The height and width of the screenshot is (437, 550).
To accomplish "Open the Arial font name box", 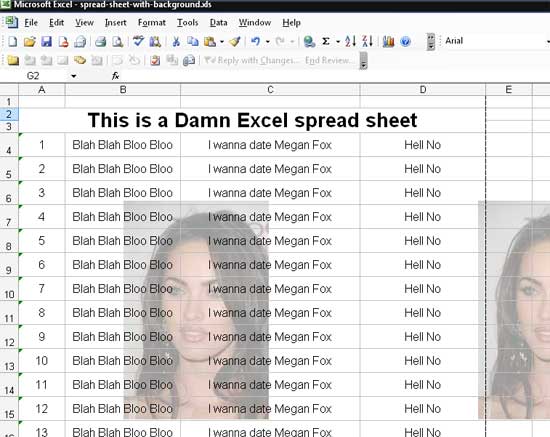I will (496, 41).
